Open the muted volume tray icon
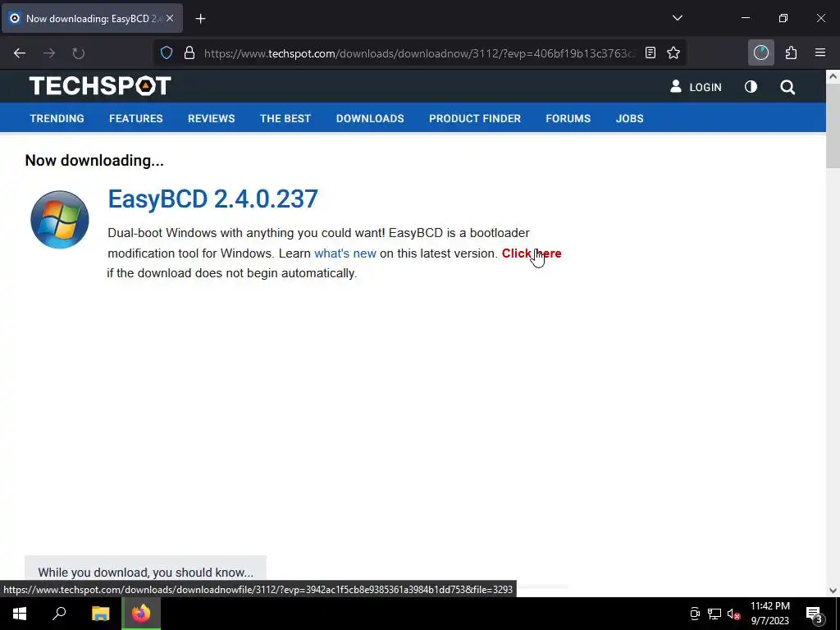 (x=733, y=614)
